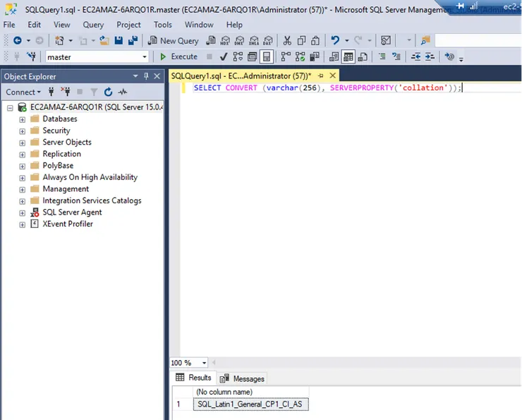The height and width of the screenshot is (420, 522).
Task: Open the Query menu
Action: (93, 25)
